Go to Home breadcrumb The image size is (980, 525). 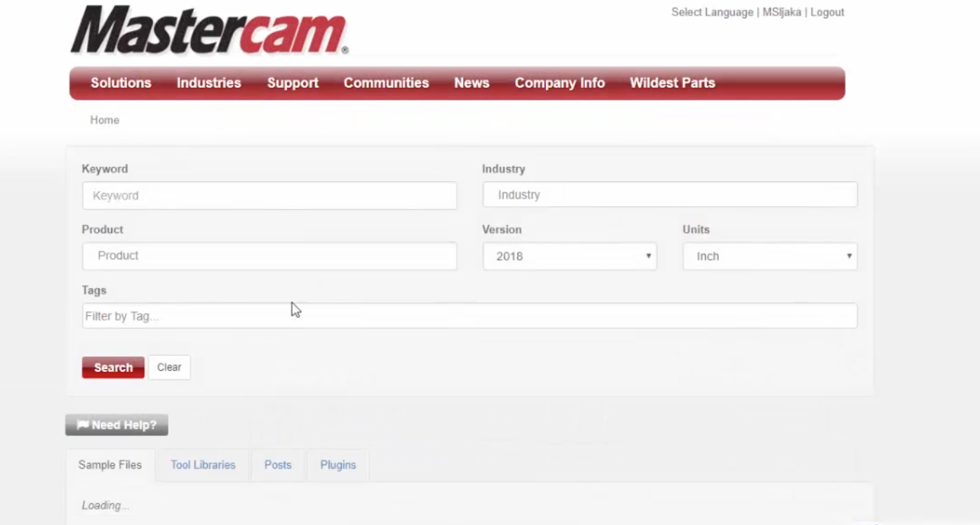click(105, 120)
